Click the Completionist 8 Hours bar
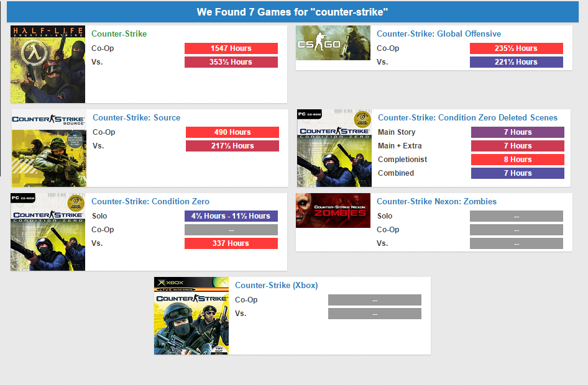The width and height of the screenshot is (588, 385). pyautogui.click(x=518, y=160)
